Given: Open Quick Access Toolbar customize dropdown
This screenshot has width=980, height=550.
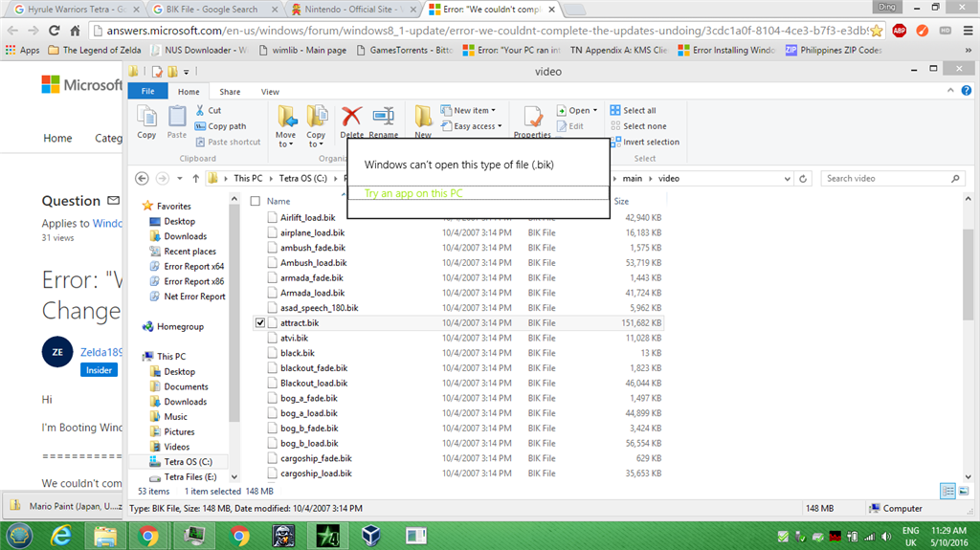Looking at the screenshot, I should pos(187,72).
